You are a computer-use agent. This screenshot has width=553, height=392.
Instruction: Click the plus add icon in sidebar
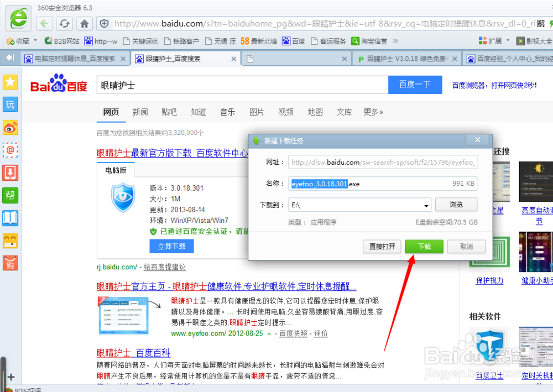coord(11,377)
